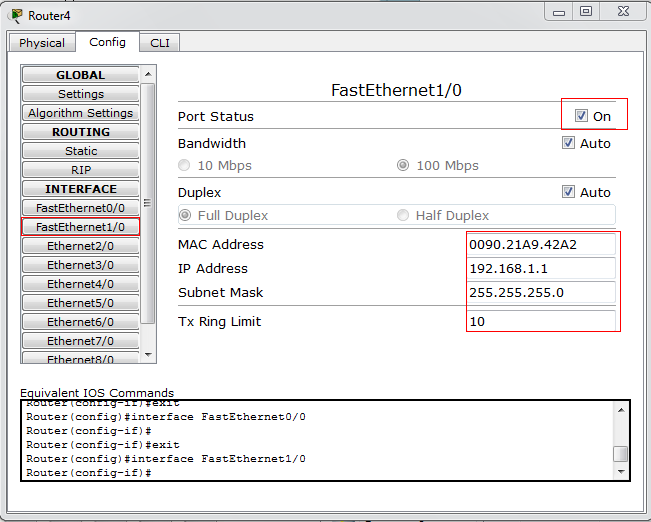
Task: Click the Tx Ring Limit field
Action: coord(541,322)
